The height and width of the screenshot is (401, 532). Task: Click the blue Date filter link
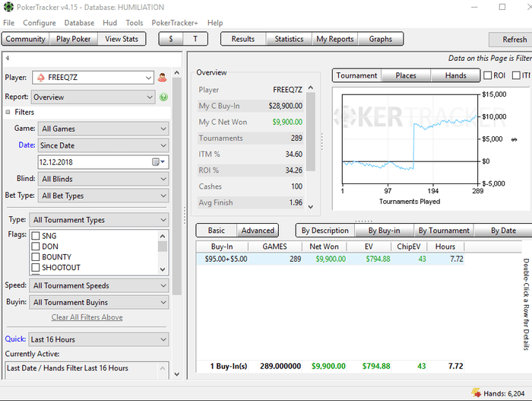27,145
